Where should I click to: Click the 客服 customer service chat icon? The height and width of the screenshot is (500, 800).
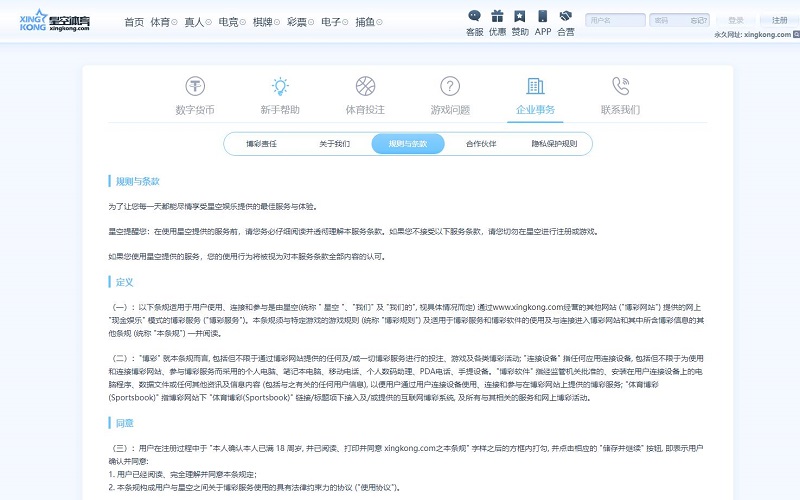pos(474,16)
